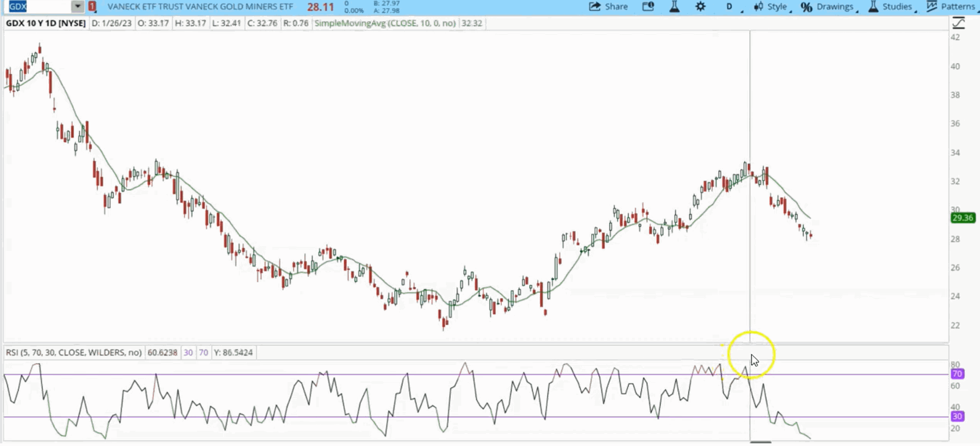980x446 pixels.
Task: Click the red number 1 link indicator
Action: click(92, 7)
